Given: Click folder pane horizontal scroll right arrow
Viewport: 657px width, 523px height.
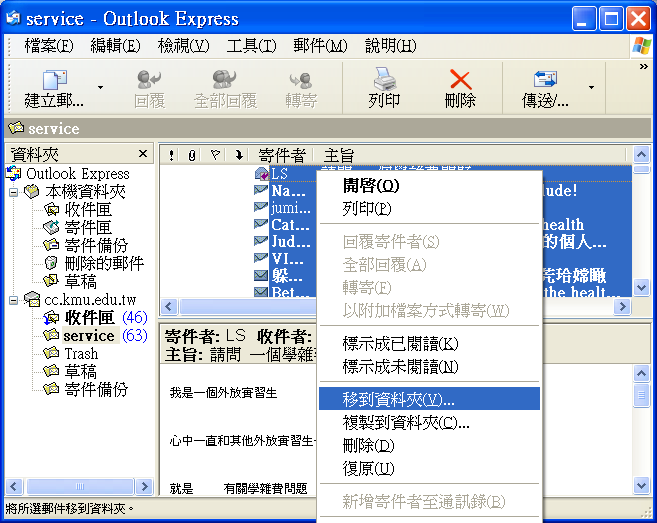Looking at the screenshot, I should (145, 487).
